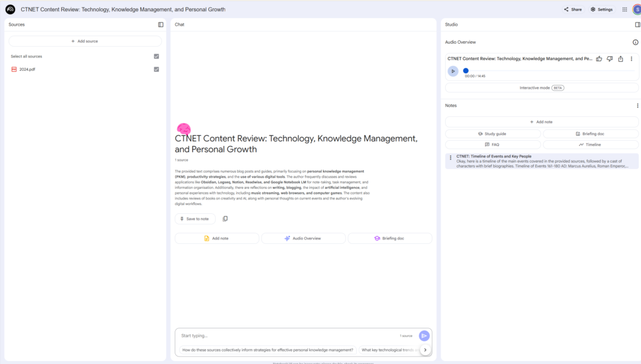Viewport: 641px width, 364px height.
Task: Click the Add source button
Action: coord(85,41)
